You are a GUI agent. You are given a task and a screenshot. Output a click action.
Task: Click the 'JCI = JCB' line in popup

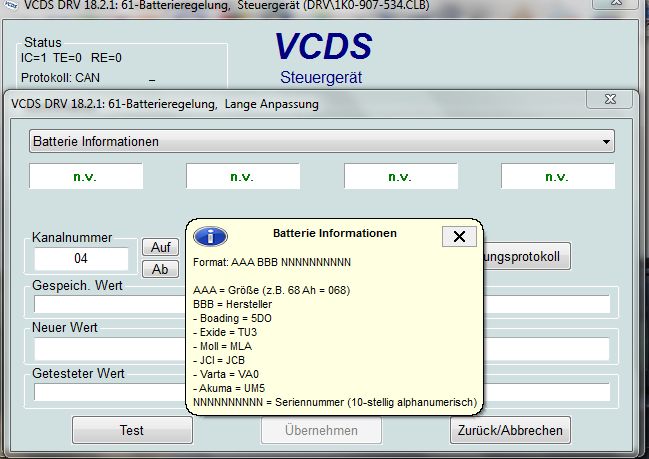tap(219, 360)
